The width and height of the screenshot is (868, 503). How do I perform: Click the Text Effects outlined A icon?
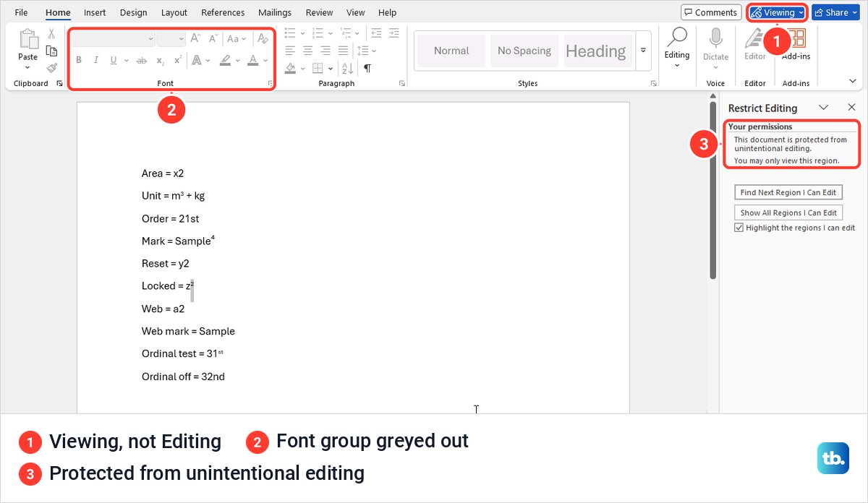pos(197,61)
